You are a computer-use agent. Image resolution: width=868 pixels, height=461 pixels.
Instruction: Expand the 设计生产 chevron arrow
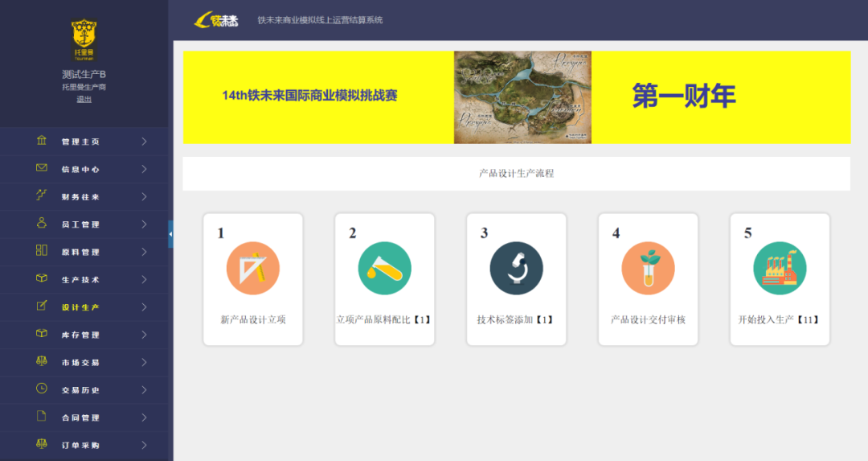click(x=144, y=307)
